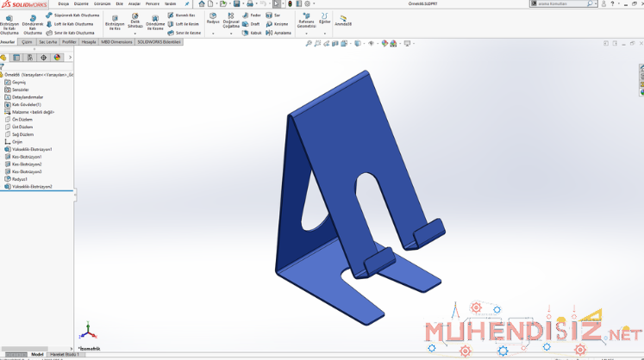Expand the Referans Geometrisi dropdown arrow
Screen dimensions: 644x360
pyautogui.click(x=306, y=34)
